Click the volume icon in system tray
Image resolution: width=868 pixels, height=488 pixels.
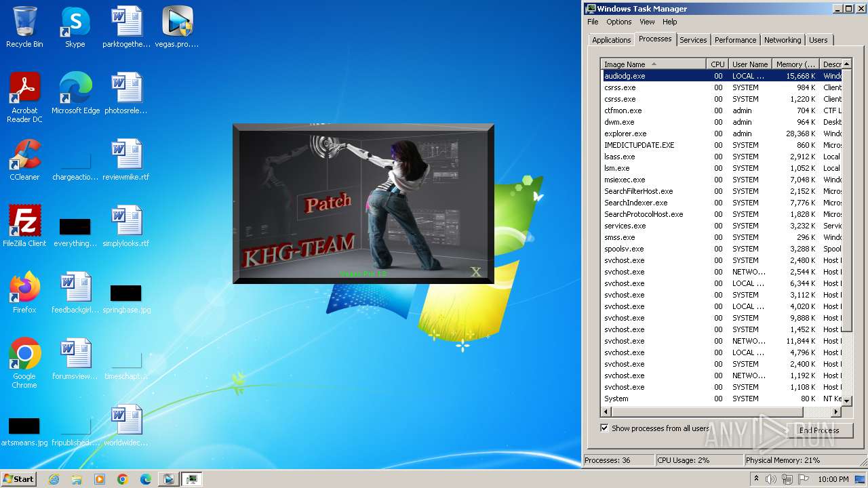click(x=771, y=479)
